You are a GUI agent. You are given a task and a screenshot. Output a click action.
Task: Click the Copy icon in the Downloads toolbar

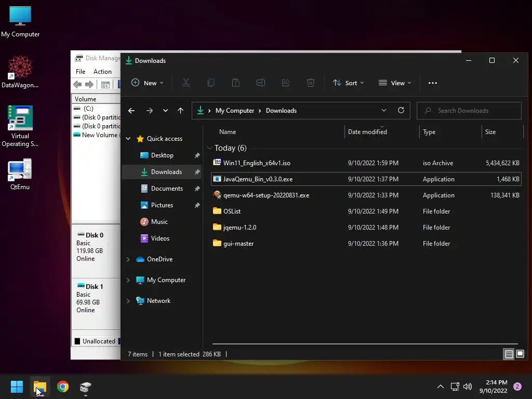coord(211,83)
